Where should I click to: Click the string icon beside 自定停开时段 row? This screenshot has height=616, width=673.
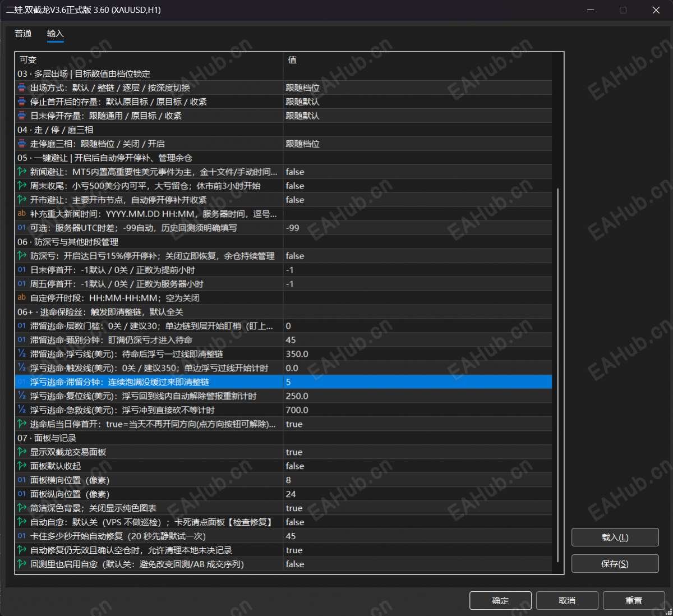[22, 298]
